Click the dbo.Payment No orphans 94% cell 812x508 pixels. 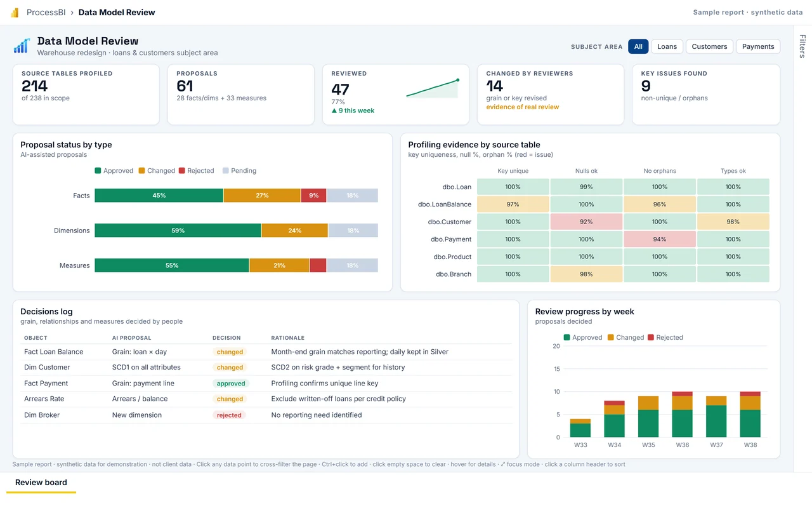660,239
